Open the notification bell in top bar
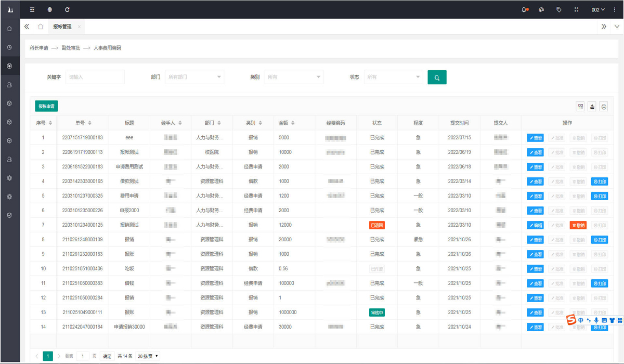The image size is (624, 364). [524, 9]
